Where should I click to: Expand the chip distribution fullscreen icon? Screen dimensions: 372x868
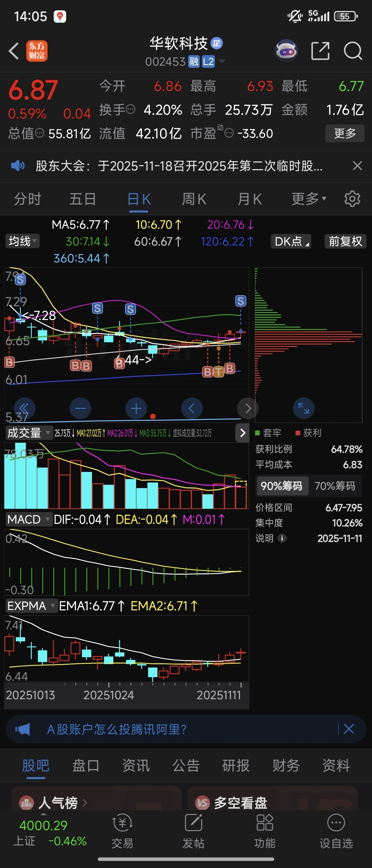click(x=303, y=409)
